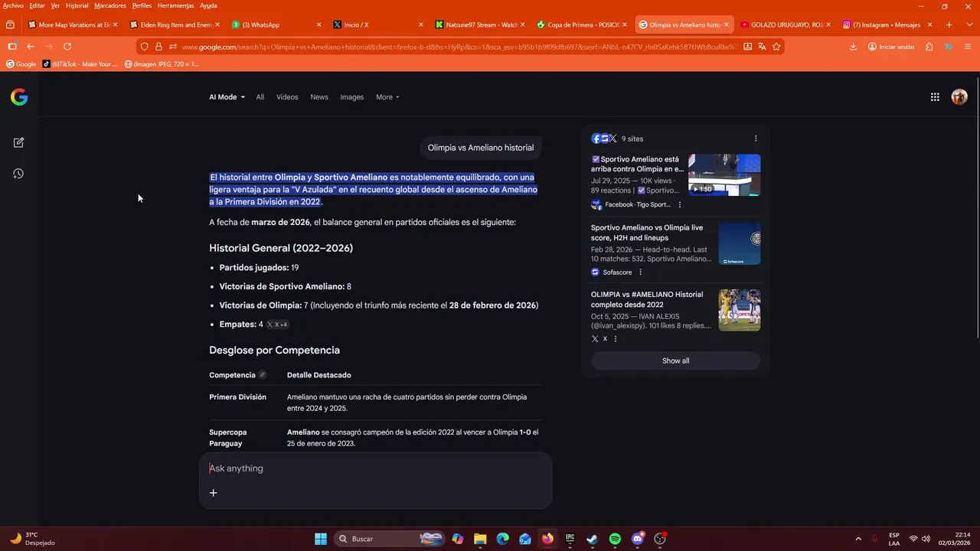980x551 pixels.
Task: Open the Google apps grid
Action: 935,97
